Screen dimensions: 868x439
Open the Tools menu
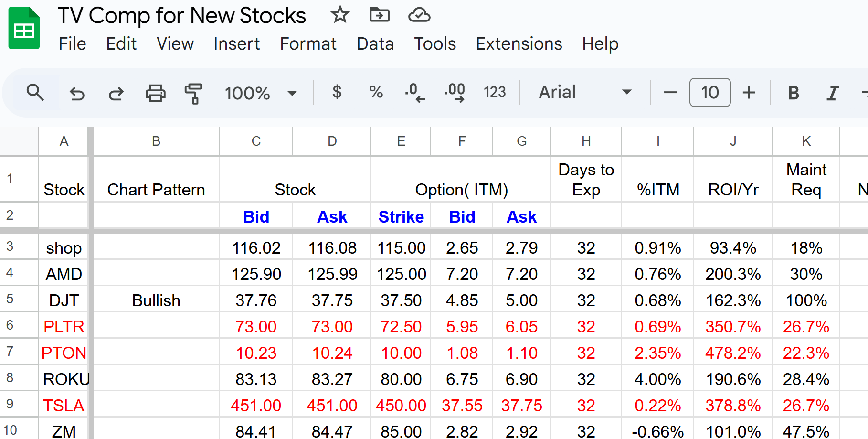coord(435,43)
